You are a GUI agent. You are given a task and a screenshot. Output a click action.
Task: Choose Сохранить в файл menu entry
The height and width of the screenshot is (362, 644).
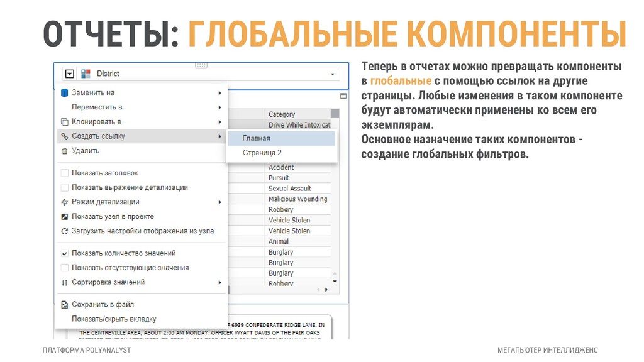(142, 305)
